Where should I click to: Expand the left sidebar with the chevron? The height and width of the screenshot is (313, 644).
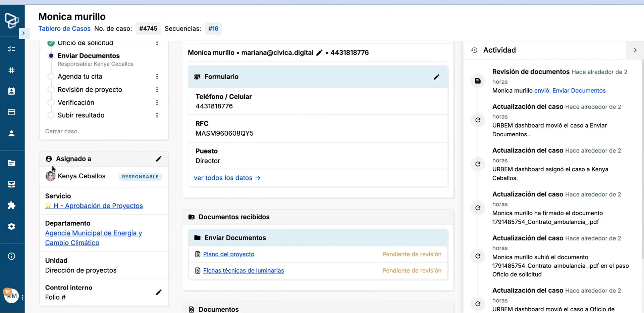tap(23, 33)
